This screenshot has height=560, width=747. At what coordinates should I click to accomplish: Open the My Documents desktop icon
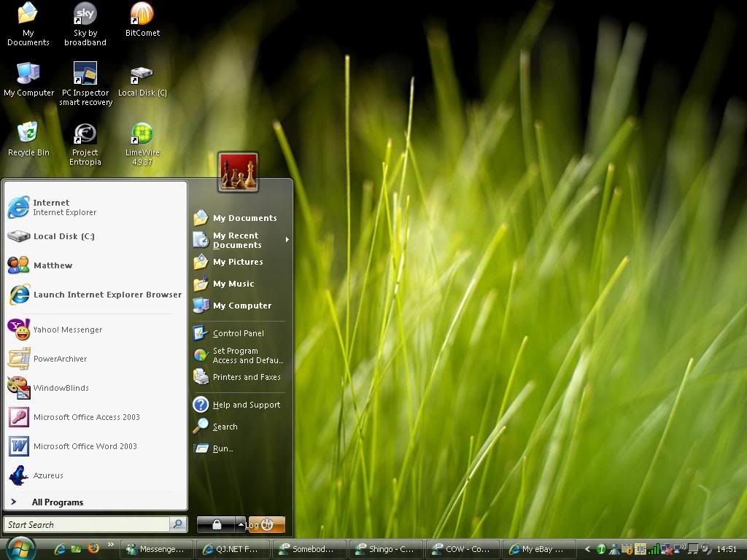point(28,24)
